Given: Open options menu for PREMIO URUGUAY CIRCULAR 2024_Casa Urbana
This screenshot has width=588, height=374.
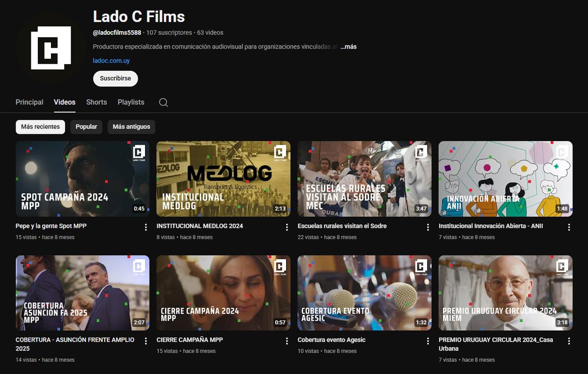Looking at the screenshot, I should pos(569,341).
